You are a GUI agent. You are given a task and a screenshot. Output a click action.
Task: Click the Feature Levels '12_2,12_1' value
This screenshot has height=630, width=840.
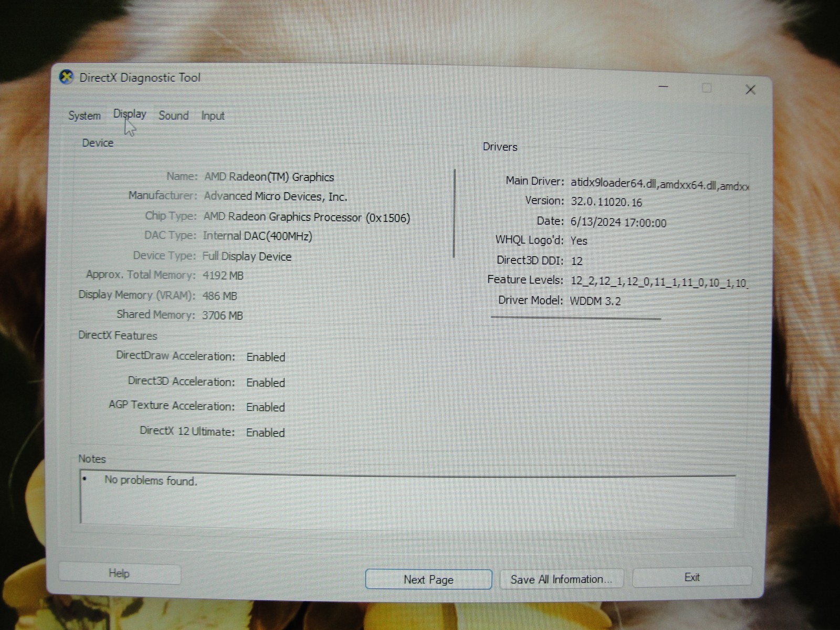click(658, 282)
